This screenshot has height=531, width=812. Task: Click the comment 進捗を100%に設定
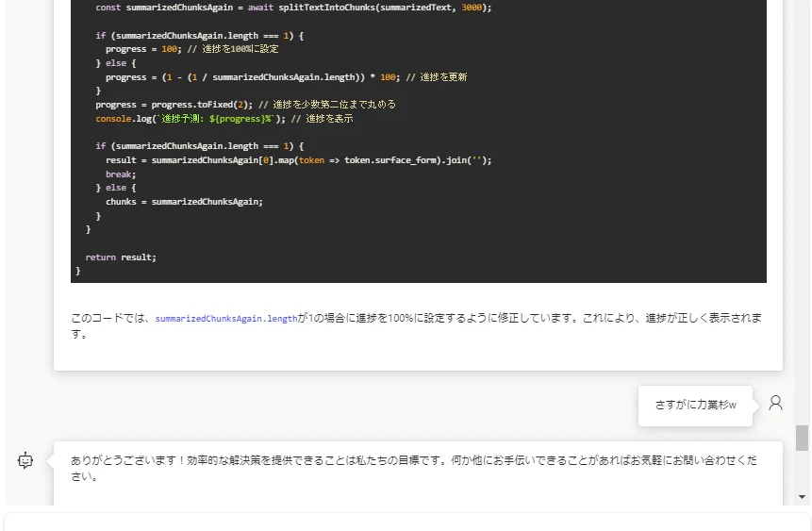[x=233, y=49]
